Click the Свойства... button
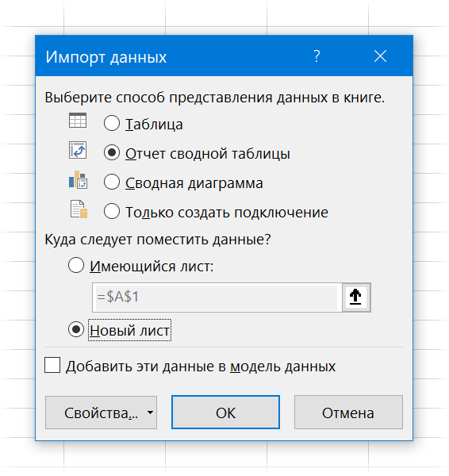The image size is (449, 476). coord(101,413)
